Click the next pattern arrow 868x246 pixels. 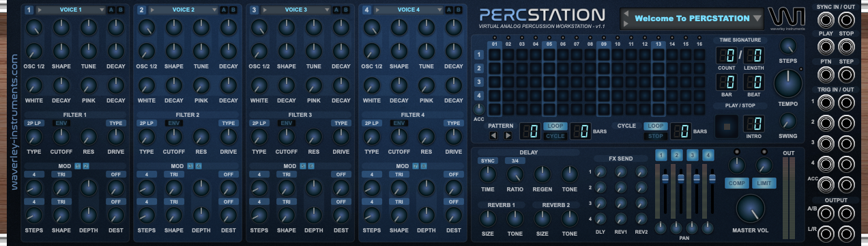point(507,135)
